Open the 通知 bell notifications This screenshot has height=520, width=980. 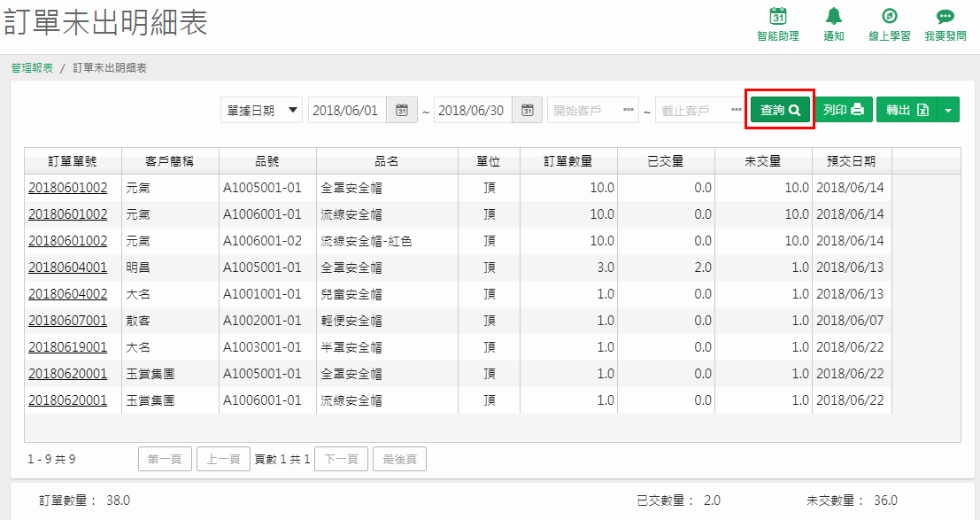[x=833, y=16]
